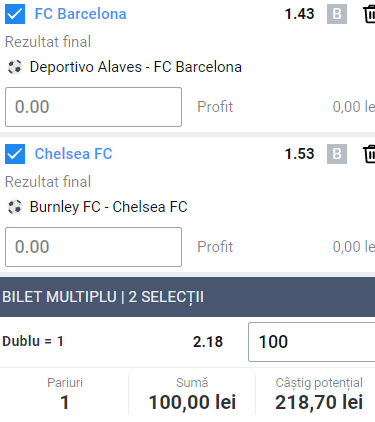Select the Deportivo Alaves - FC Barcelona match name
The image size is (375, 422).
[136, 67]
